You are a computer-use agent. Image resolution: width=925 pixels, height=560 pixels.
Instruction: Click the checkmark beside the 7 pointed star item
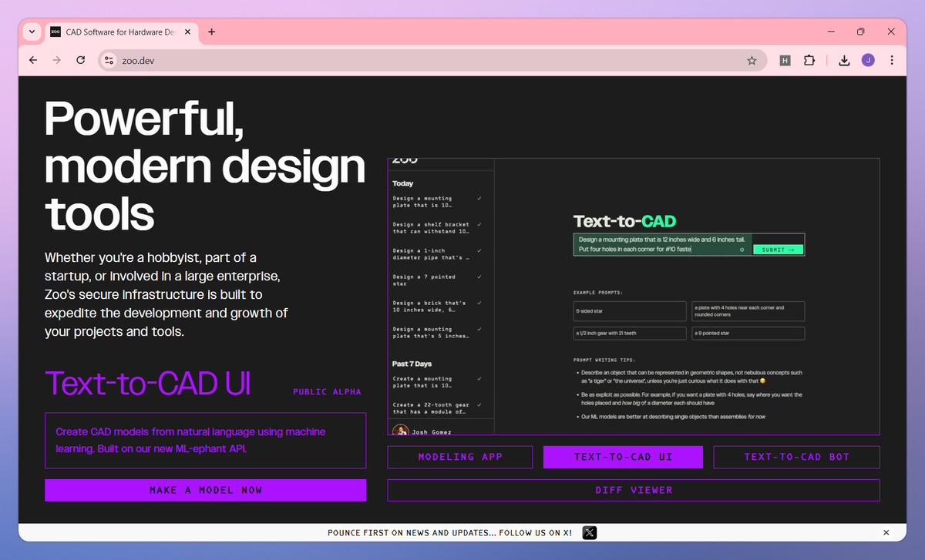479,277
